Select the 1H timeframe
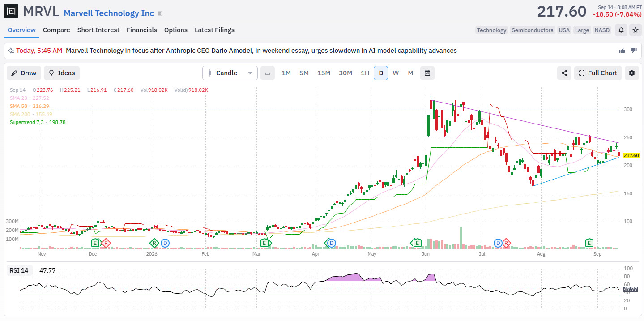The width and height of the screenshot is (644, 321). tap(365, 73)
